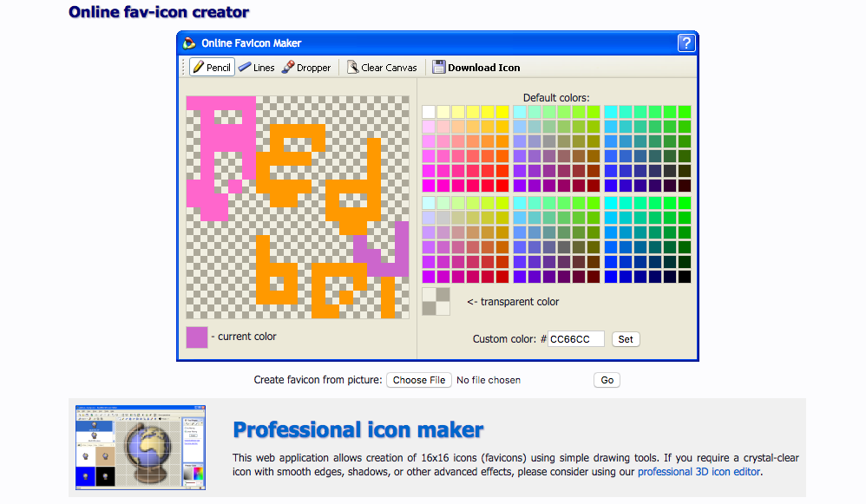Switch to the Lines tool
This screenshot has height=504, width=866.
pyautogui.click(x=256, y=68)
